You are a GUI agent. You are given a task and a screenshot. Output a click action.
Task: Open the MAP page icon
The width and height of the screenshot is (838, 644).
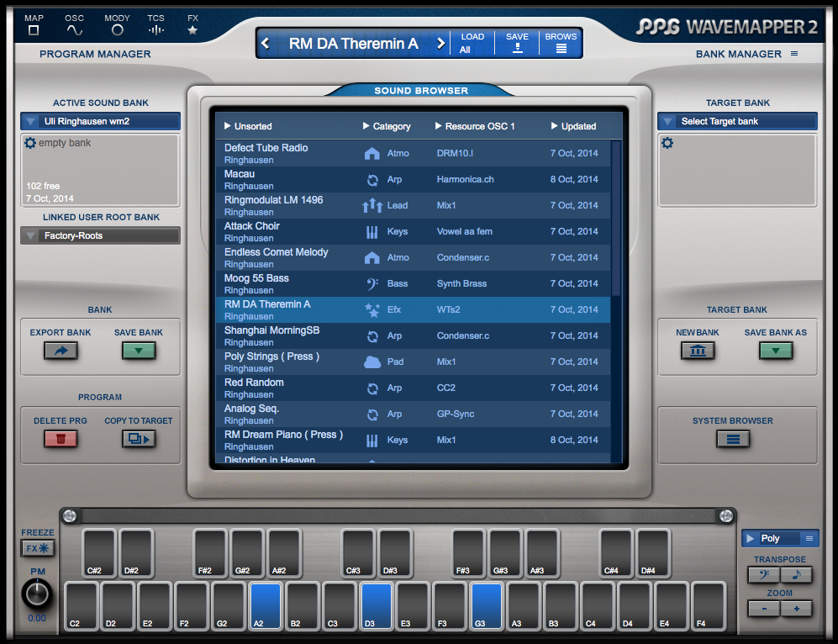[33, 30]
